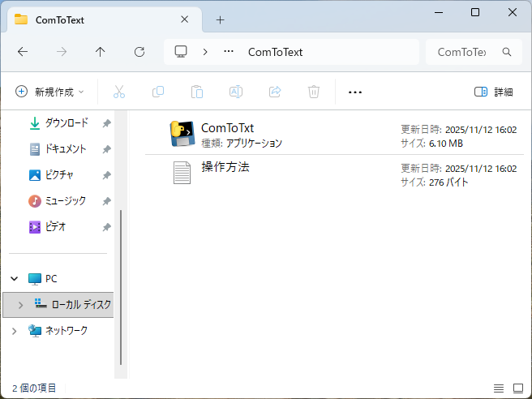
Task: Switch to details list view layout
Action: [x=499, y=388]
